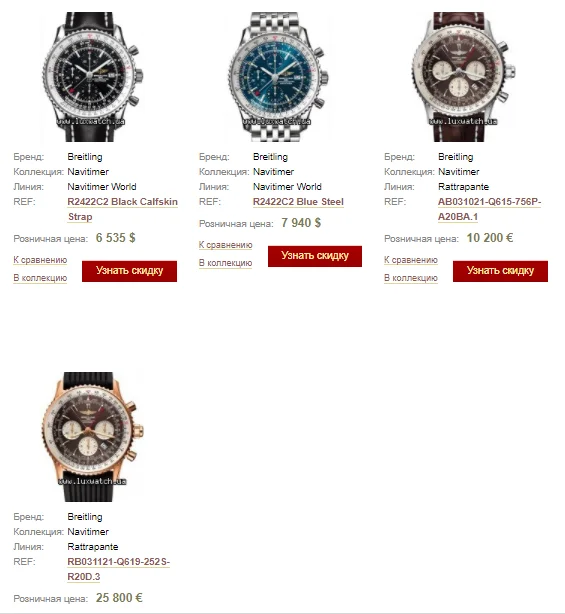Save AB031021 Rattrapante watch В коллекцию
565x614 pixels.
pos(411,278)
